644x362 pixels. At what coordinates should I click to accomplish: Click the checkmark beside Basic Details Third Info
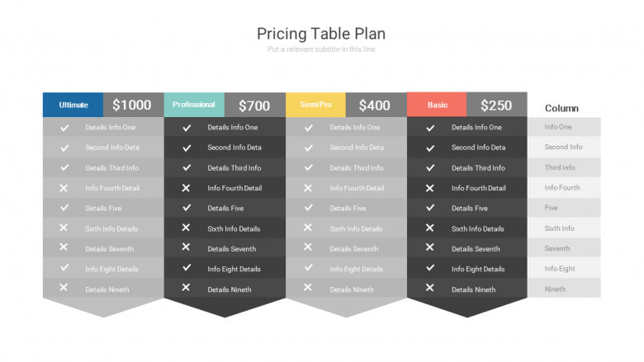pos(430,168)
